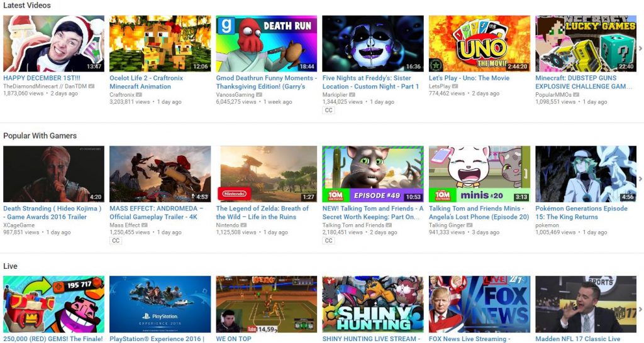Click the Live section heading
The width and height of the screenshot is (644, 343).
click(x=10, y=266)
